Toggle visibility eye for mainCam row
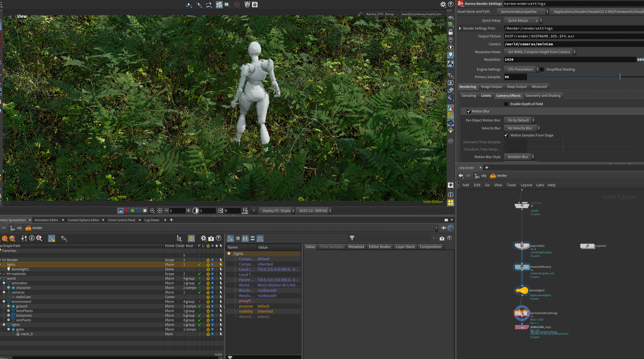Viewport: 644px width, 359px height. point(212,297)
